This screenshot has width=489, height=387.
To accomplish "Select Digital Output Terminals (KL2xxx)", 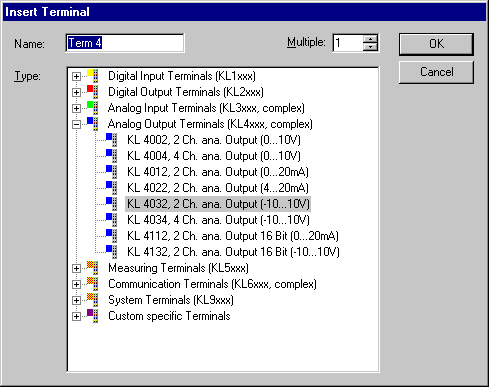I will coord(186,92).
